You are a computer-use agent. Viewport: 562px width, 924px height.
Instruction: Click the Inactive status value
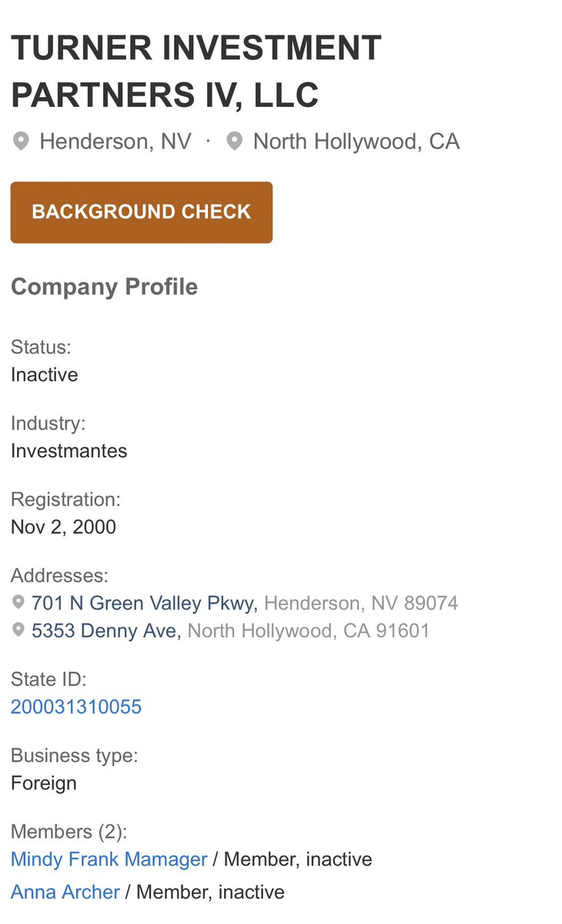[x=45, y=375]
